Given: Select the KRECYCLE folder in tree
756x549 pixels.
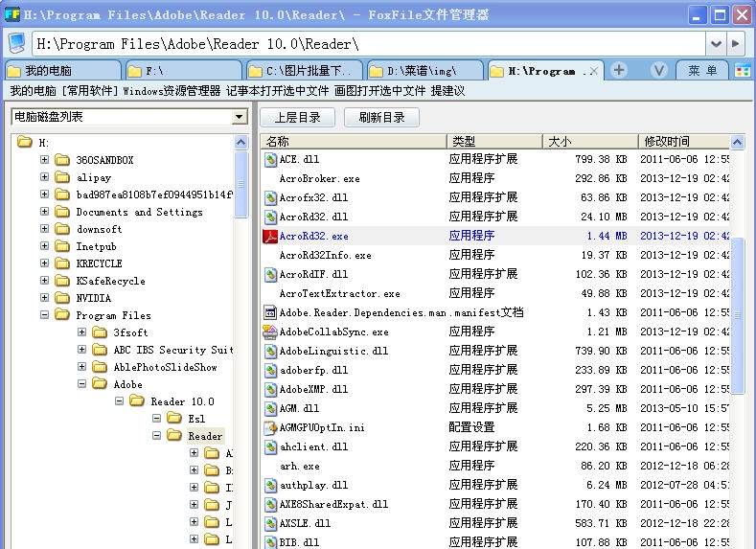Looking at the screenshot, I should 99,263.
